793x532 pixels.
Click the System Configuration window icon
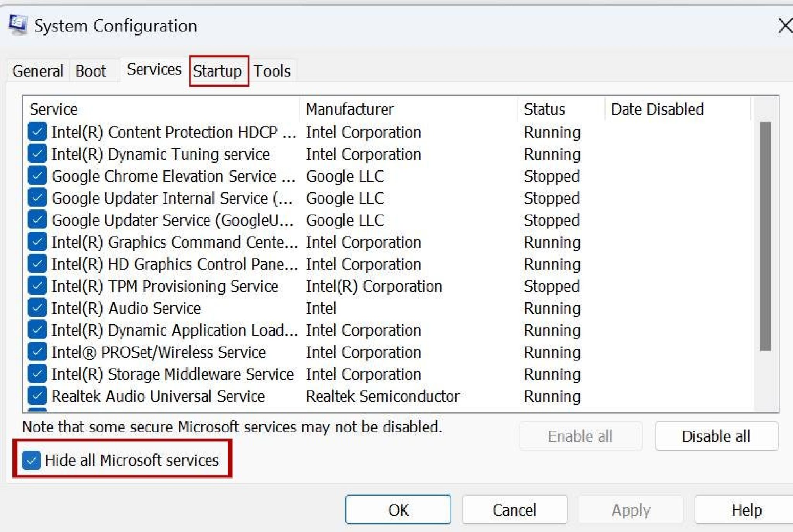[19, 23]
